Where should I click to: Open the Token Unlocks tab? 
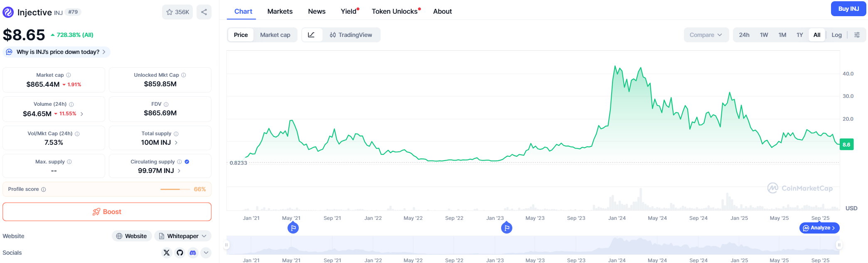pos(396,11)
